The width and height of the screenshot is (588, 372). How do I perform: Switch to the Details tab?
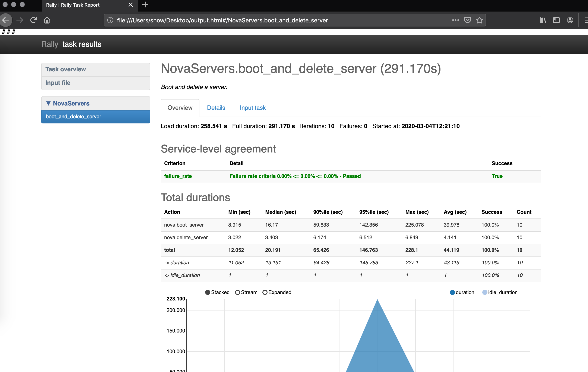(216, 108)
